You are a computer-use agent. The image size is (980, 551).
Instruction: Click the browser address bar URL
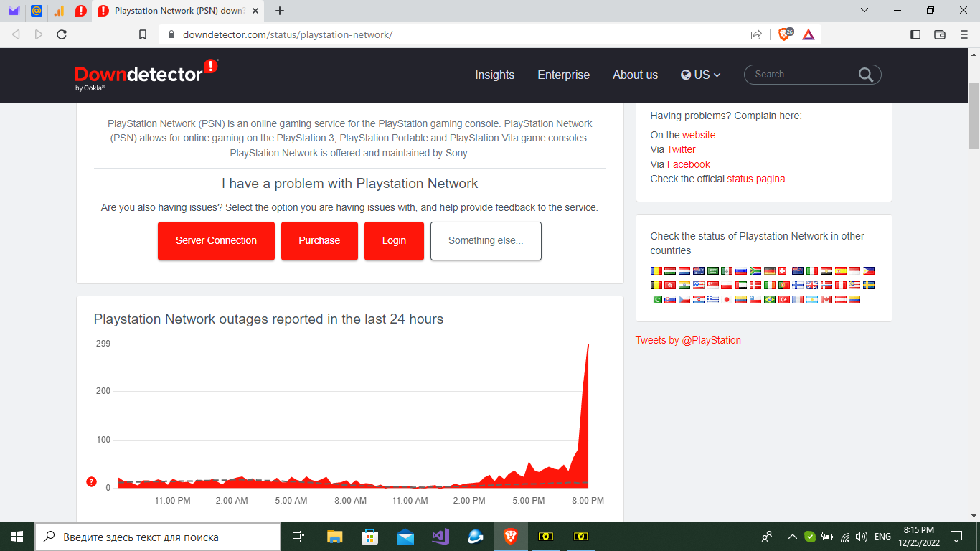click(288, 34)
